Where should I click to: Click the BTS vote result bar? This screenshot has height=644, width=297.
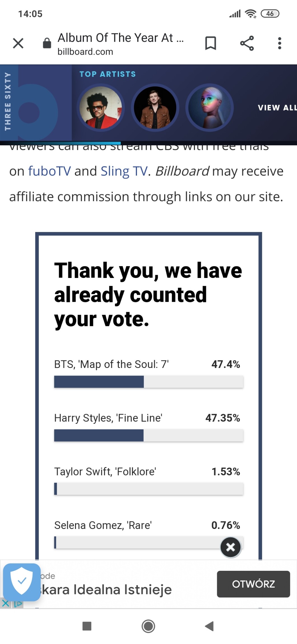coord(148,382)
